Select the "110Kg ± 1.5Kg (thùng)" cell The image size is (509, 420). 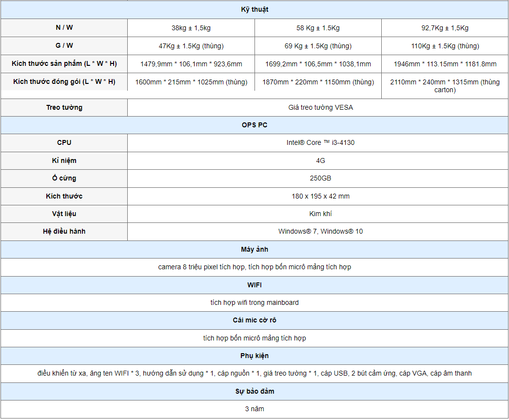click(x=445, y=46)
